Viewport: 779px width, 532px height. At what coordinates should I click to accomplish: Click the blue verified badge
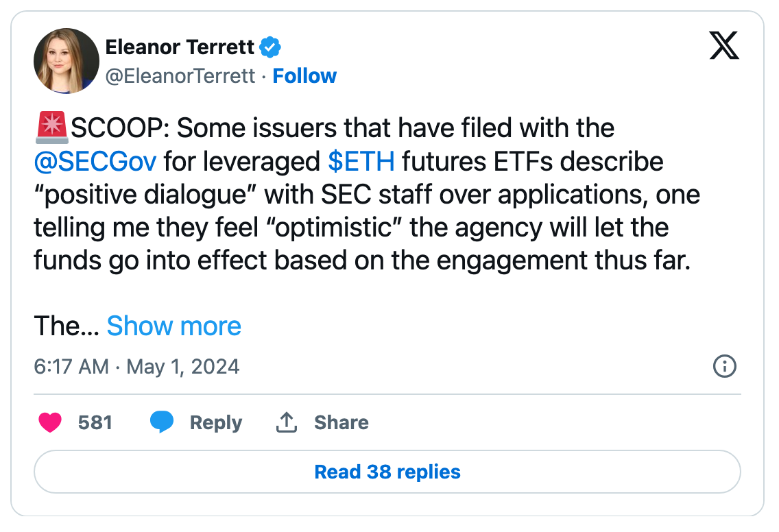[x=271, y=47]
